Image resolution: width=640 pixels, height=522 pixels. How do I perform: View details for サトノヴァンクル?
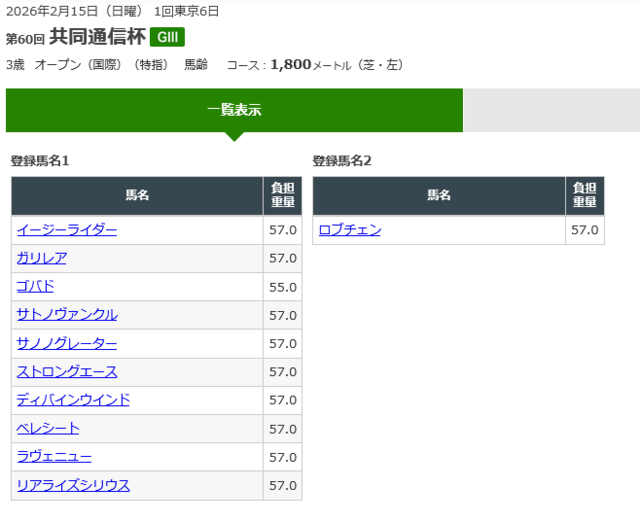67,315
